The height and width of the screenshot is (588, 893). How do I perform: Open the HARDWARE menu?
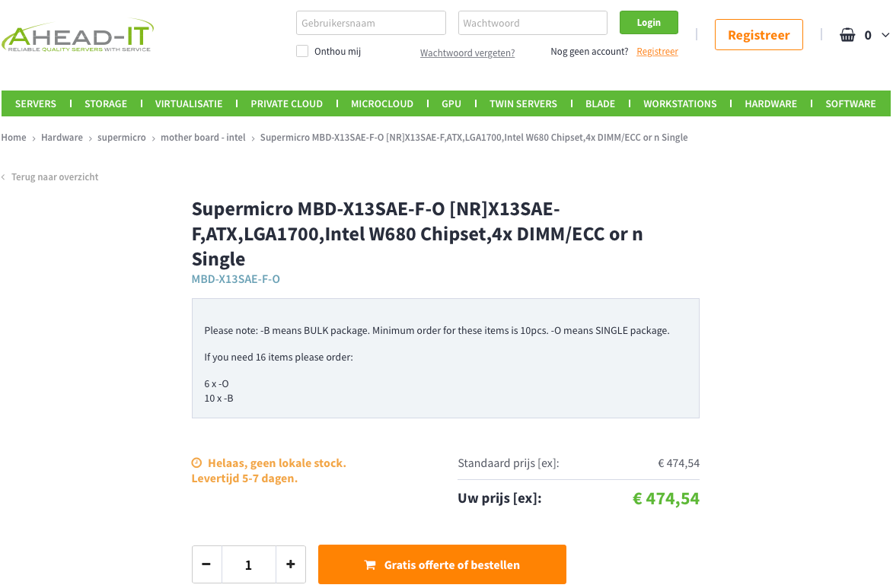770,103
